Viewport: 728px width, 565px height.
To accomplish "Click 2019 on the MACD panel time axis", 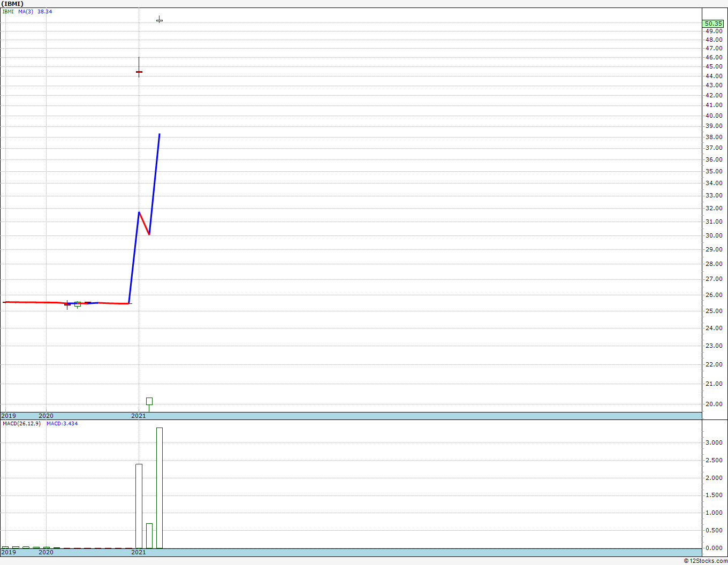I will coord(9,552).
